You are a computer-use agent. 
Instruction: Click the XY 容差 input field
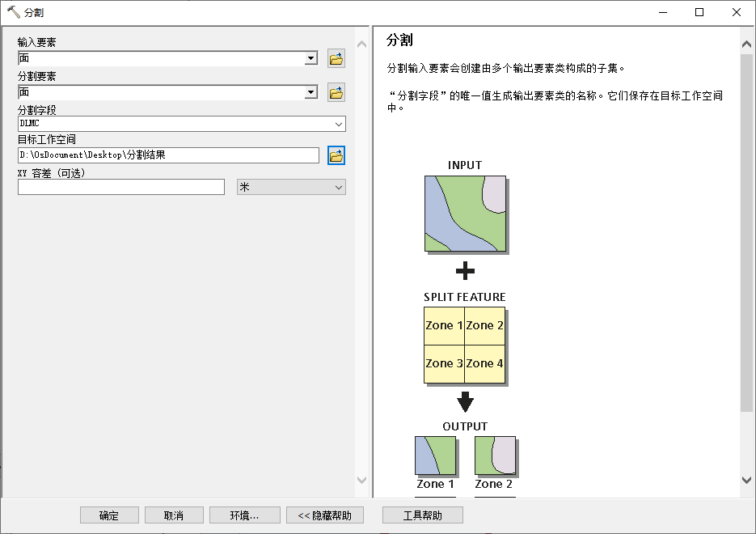121,187
